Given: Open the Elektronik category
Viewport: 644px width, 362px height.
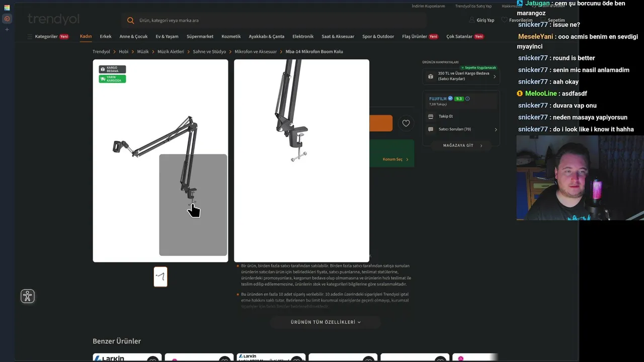Looking at the screenshot, I should [x=303, y=36].
